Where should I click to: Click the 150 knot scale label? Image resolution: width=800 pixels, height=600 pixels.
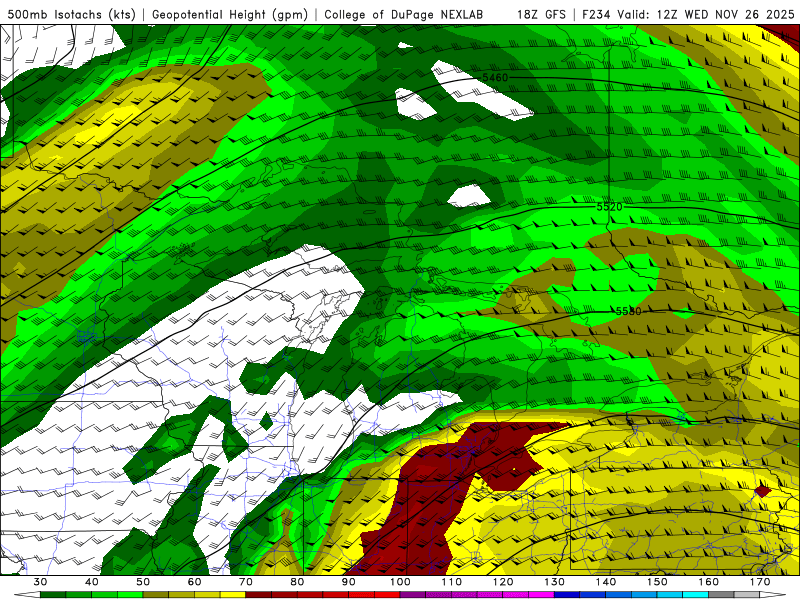pos(658,582)
